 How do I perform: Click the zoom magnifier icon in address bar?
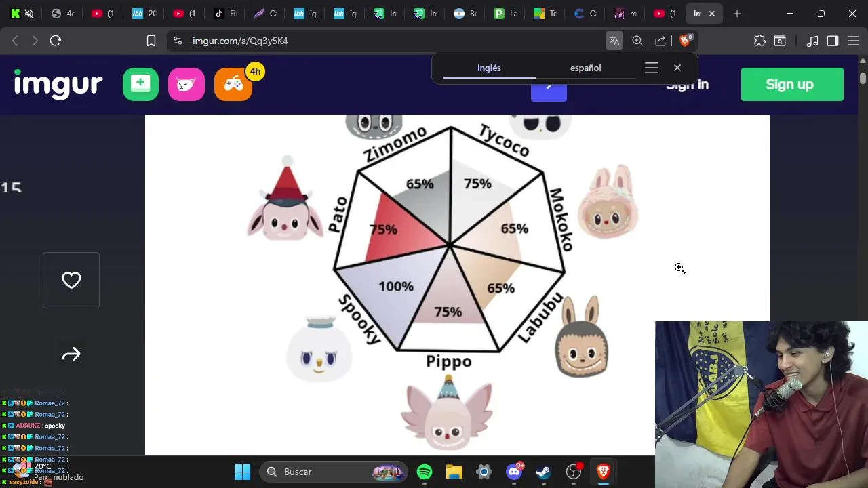pos(637,41)
